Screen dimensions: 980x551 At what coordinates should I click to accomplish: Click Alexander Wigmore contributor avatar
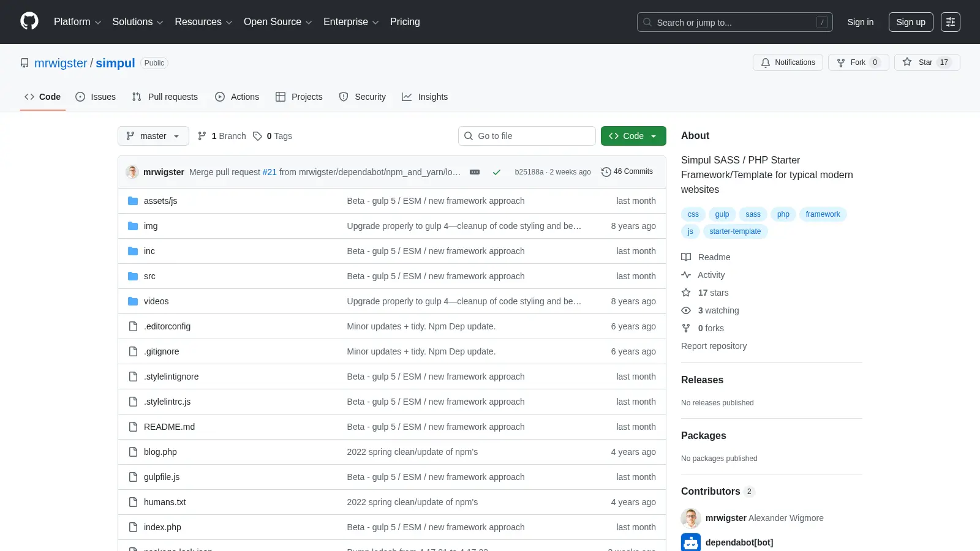click(x=691, y=518)
